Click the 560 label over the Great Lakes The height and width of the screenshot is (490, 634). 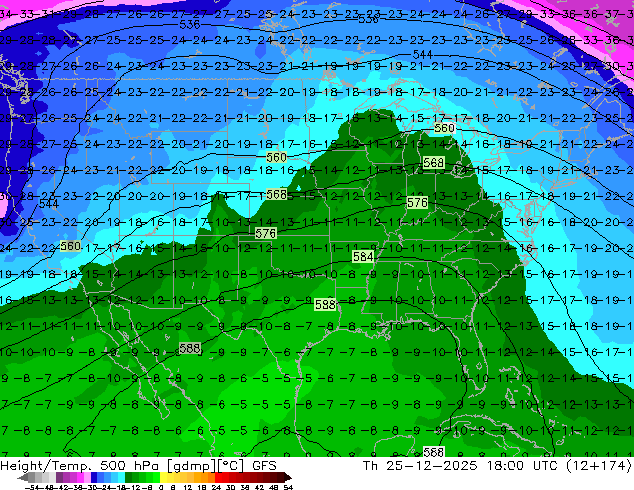[444, 129]
